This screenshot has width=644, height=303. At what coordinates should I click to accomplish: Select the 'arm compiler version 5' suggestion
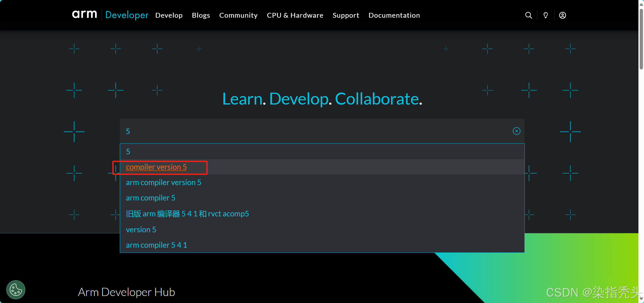click(164, 183)
